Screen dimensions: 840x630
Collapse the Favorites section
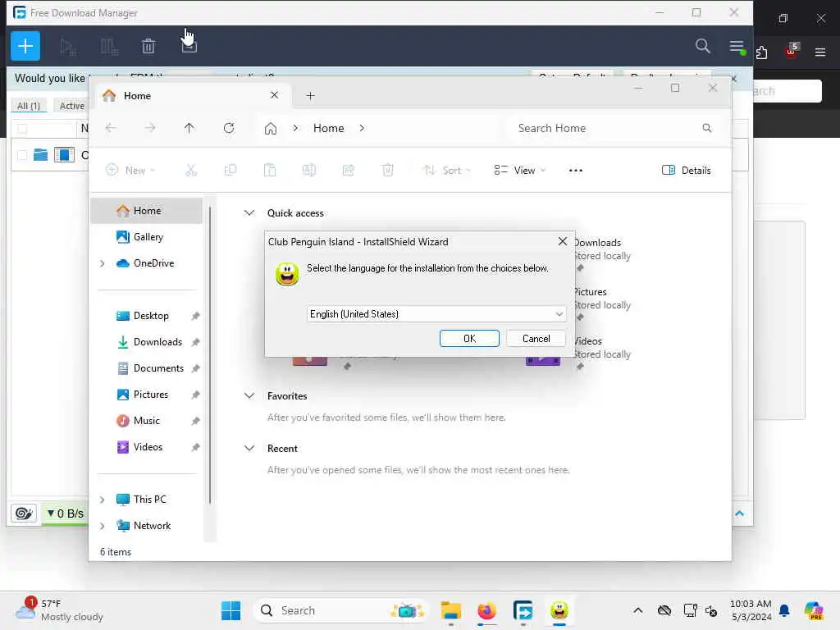249,396
